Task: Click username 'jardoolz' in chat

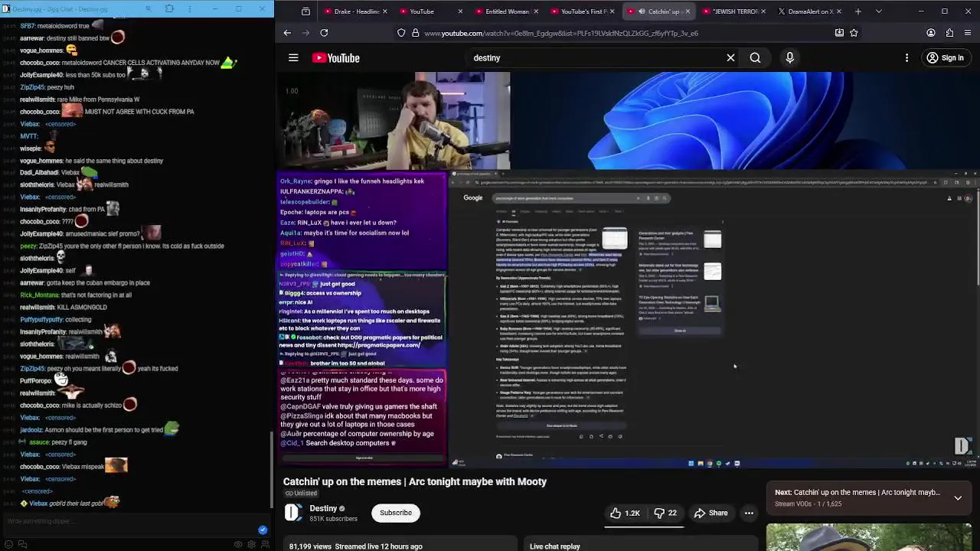Action: [31, 430]
